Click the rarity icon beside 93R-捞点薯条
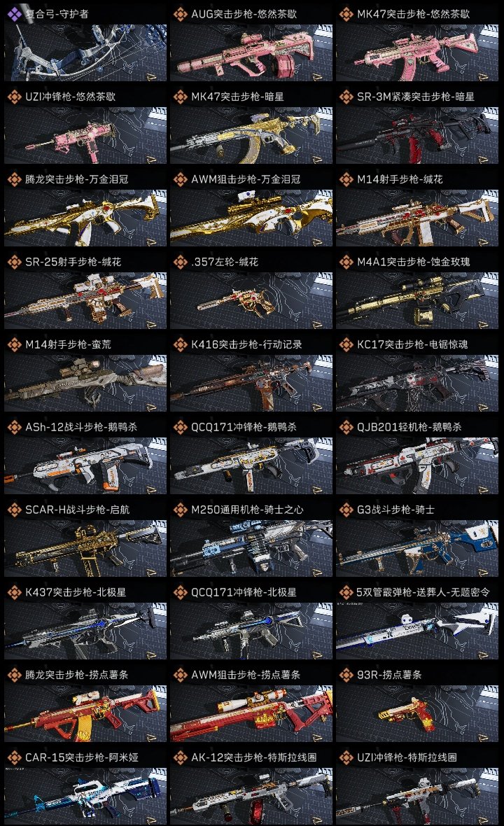Screen dimensions: 504x826 click(346, 675)
